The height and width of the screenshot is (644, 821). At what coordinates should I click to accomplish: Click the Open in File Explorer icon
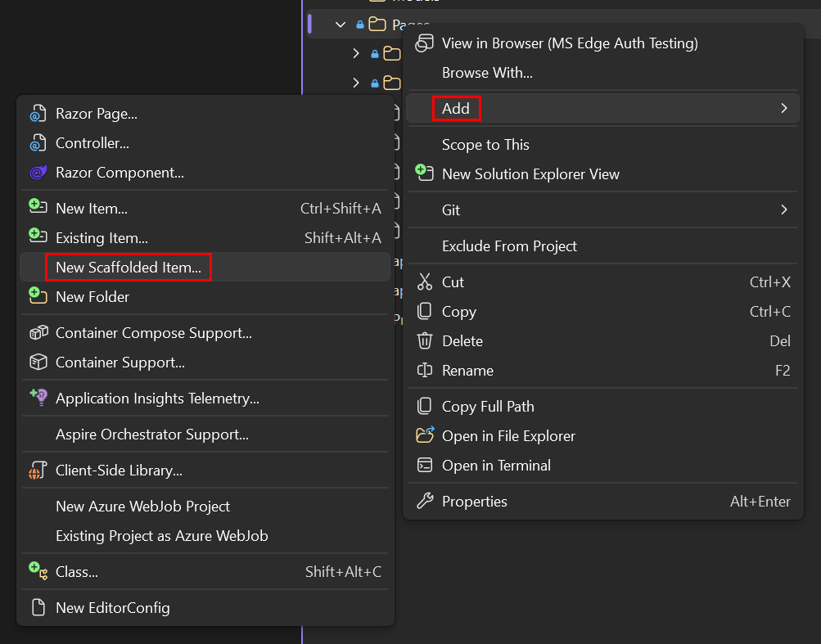(425, 435)
